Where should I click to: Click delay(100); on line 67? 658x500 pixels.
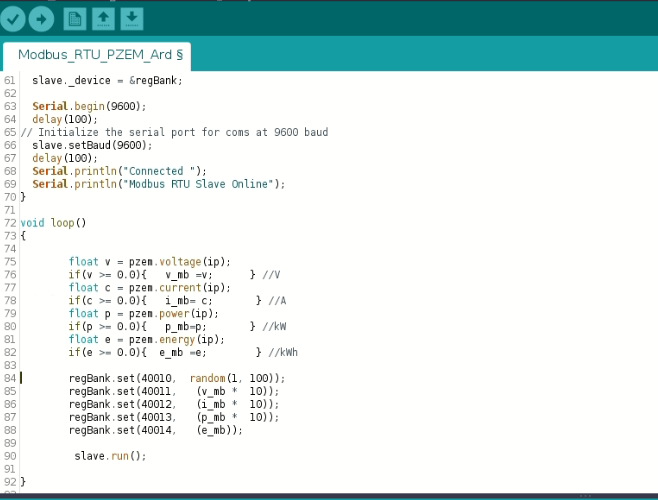(x=65, y=158)
